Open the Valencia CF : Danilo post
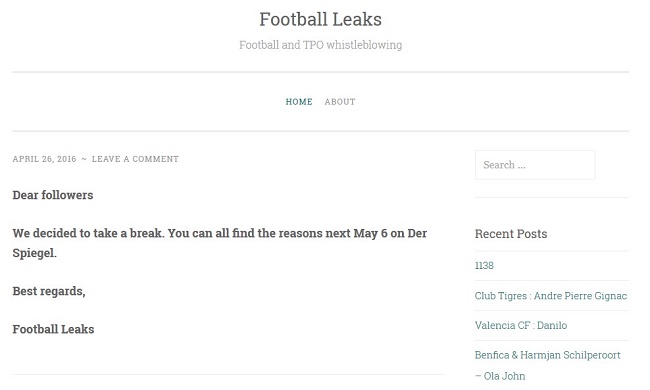The width and height of the screenshot is (650, 390). tap(521, 325)
